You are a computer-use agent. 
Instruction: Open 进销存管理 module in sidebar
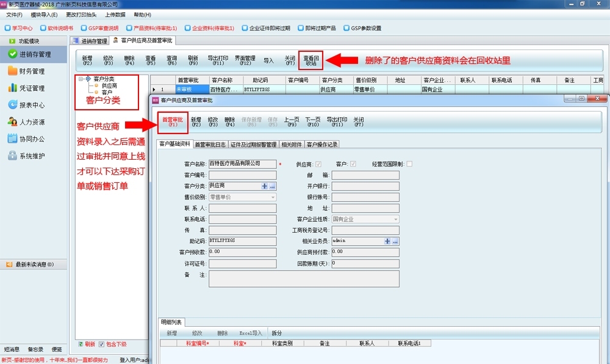click(x=34, y=54)
